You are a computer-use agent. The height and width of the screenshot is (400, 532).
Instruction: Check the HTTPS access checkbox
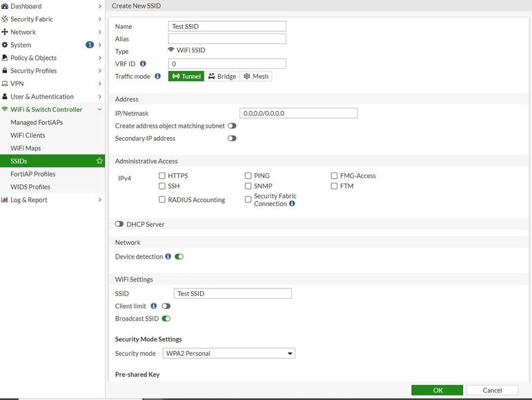[162, 176]
